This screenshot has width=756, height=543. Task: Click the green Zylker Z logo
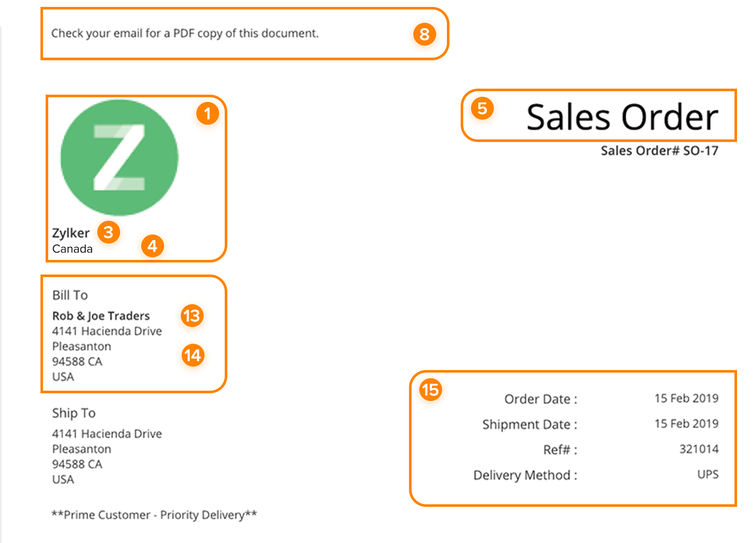pos(119,157)
